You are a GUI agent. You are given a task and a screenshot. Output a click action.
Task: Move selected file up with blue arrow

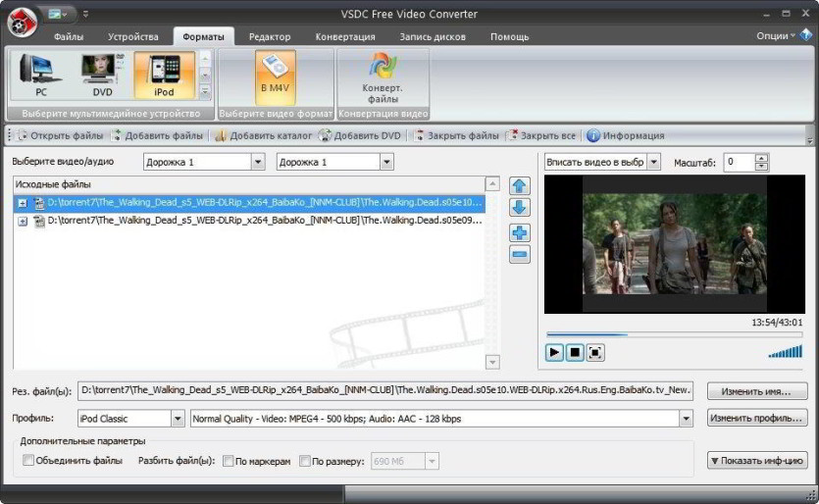tap(519, 186)
